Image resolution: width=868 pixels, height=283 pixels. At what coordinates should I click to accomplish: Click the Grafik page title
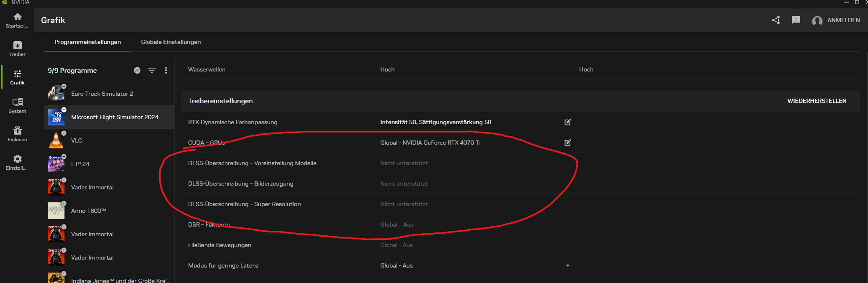click(x=53, y=20)
